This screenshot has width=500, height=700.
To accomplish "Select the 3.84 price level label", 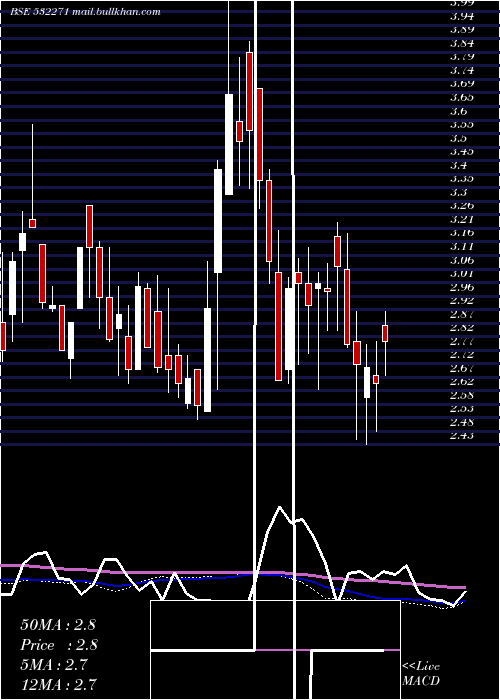I will click(462, 43).
